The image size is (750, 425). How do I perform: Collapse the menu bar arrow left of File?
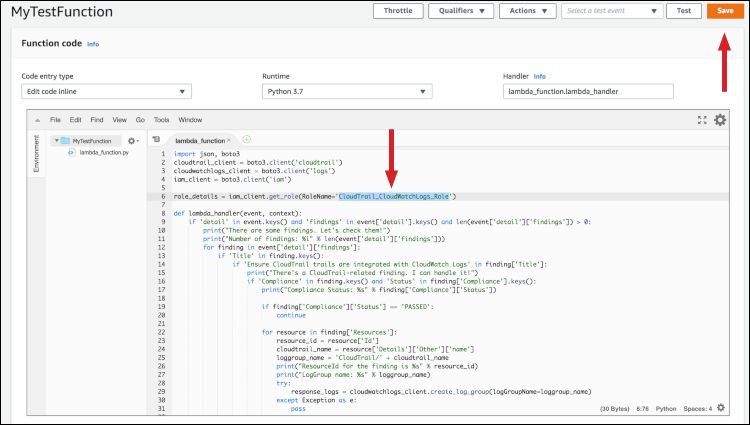click(39, 119)
